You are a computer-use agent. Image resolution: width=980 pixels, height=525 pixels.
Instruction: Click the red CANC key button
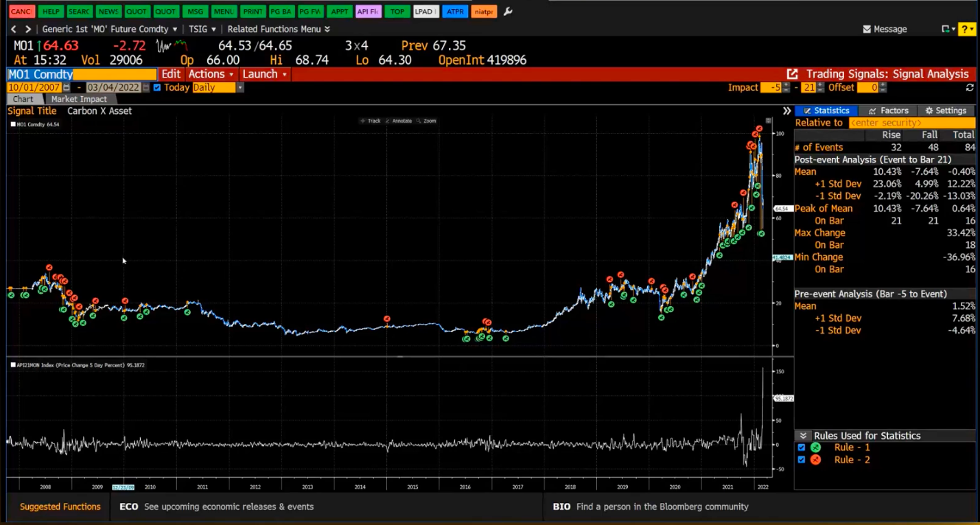pos(22,12)
